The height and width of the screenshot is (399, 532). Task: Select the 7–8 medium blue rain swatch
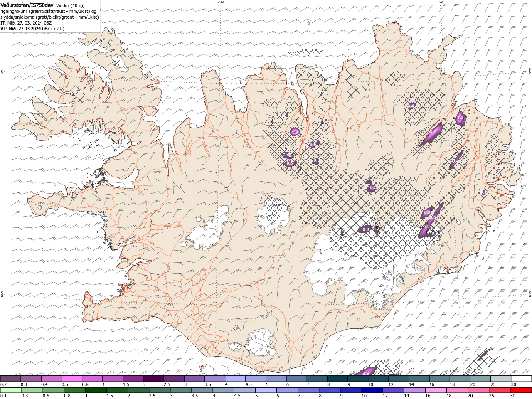tap(308, 390)
